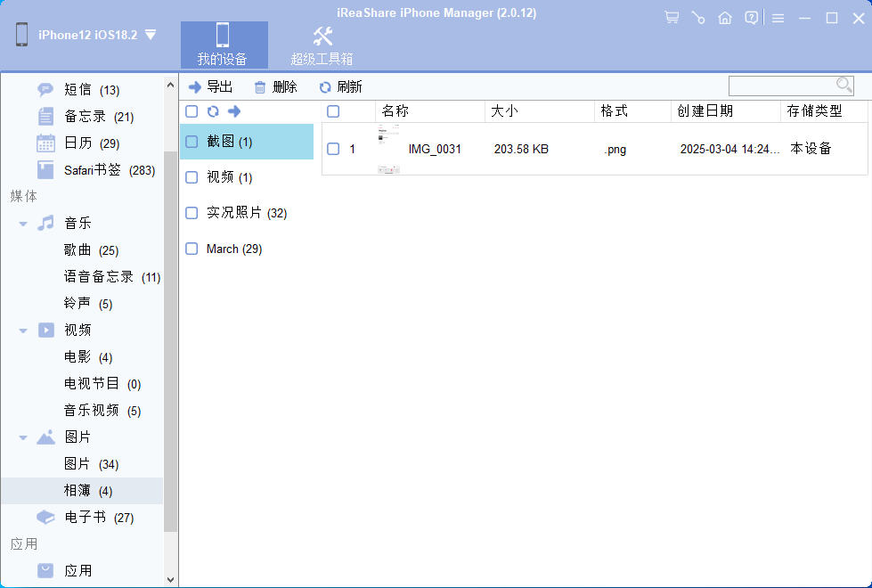Open the device selector dropdown arrow
The height and width of the screenshot is (588, 872).
pos(151,35)
